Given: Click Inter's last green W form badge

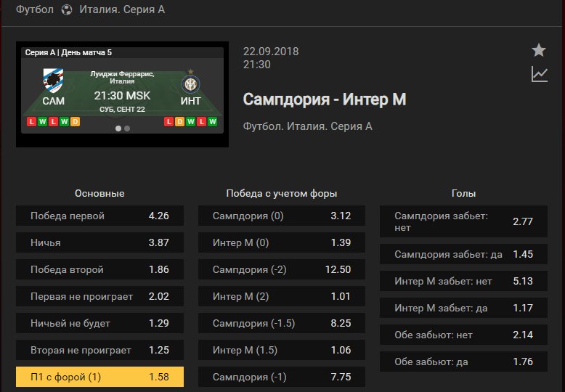Looking at the screenshot, I should pyautogui.click(x=213, y=121).
